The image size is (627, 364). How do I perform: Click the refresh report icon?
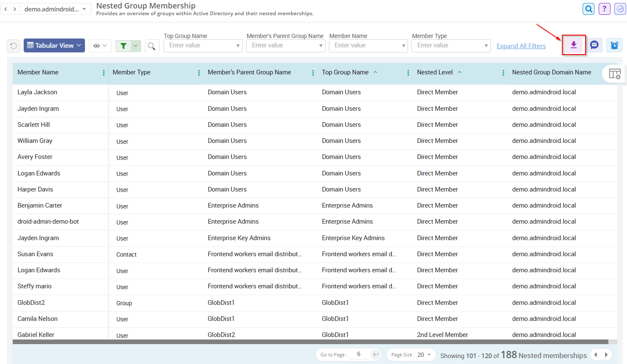coord(13,45)
